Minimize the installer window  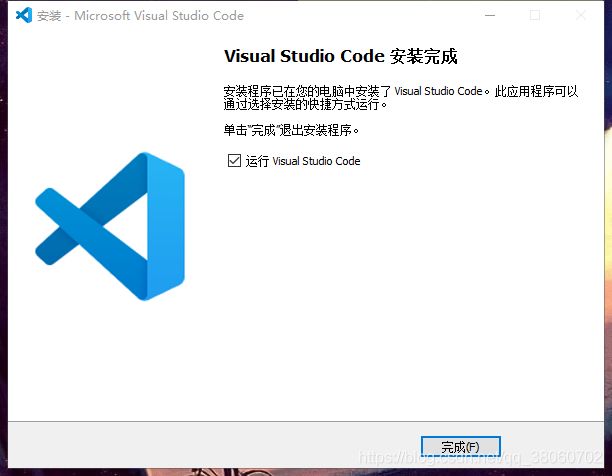[x=490, y=15]
